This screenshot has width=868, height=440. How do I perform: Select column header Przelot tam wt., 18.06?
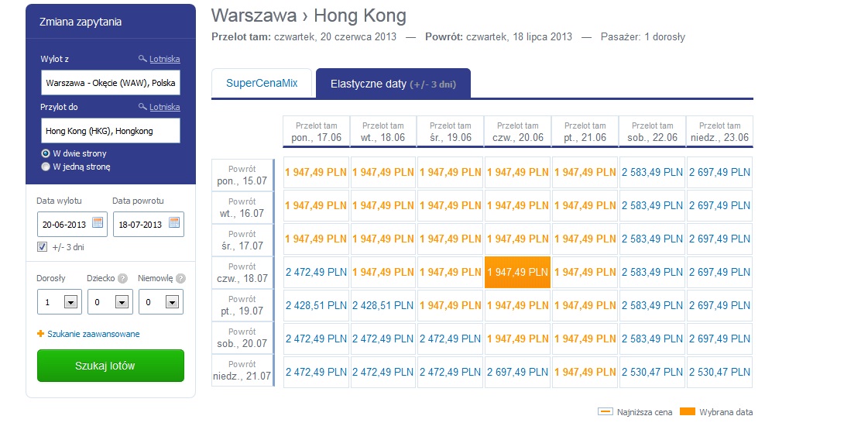(383, 132)
